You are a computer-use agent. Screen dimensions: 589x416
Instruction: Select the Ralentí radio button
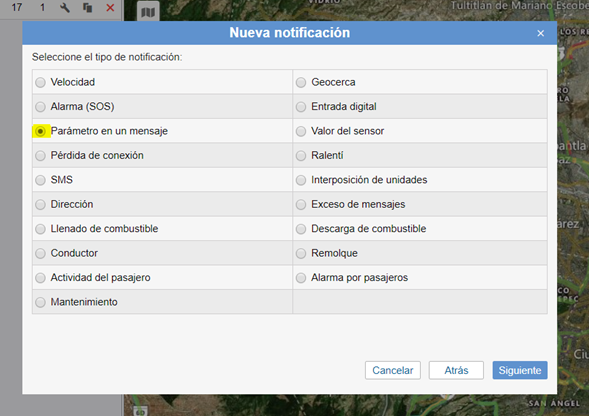[x=301, y=156]
